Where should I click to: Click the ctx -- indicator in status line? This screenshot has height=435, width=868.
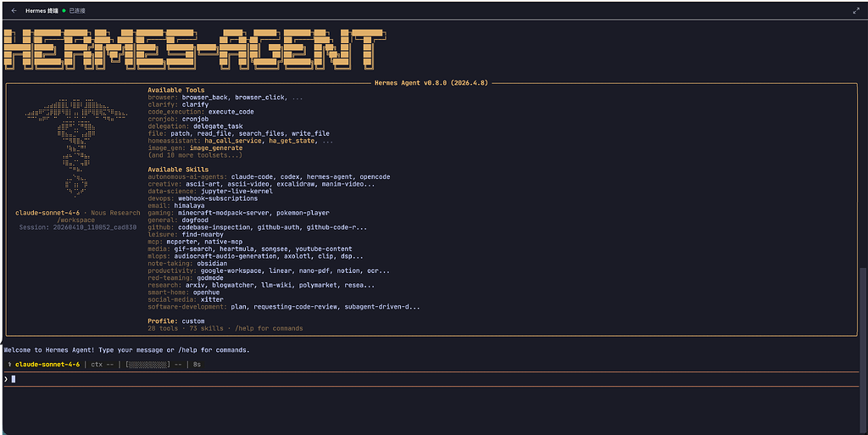pos(101,365)
